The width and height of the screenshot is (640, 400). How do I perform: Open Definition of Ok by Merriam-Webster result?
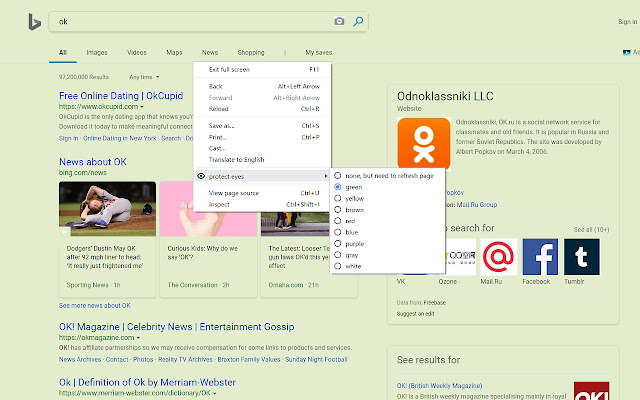(147, 382)
